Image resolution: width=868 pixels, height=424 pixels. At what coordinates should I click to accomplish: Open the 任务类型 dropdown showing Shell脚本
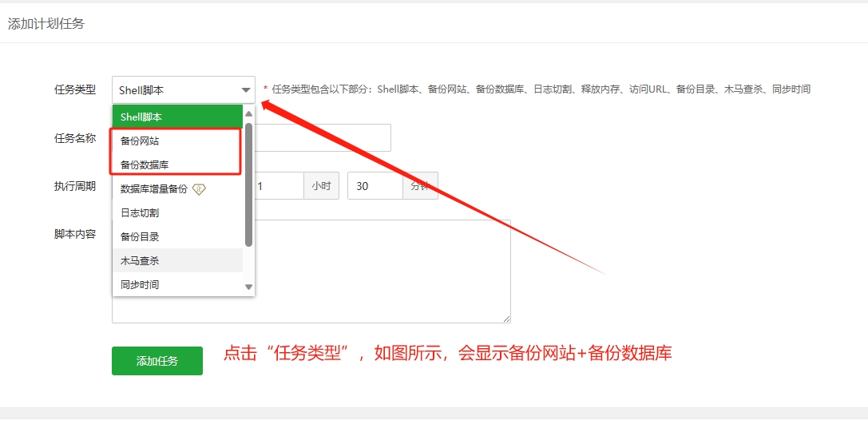click(x=183, y=89)
